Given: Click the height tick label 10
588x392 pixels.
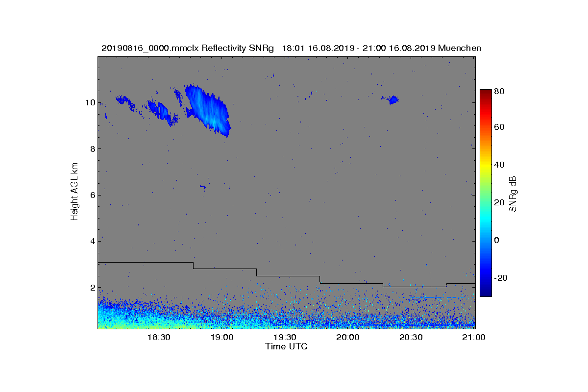Looking at the screenshot, I should pos(90,103).
